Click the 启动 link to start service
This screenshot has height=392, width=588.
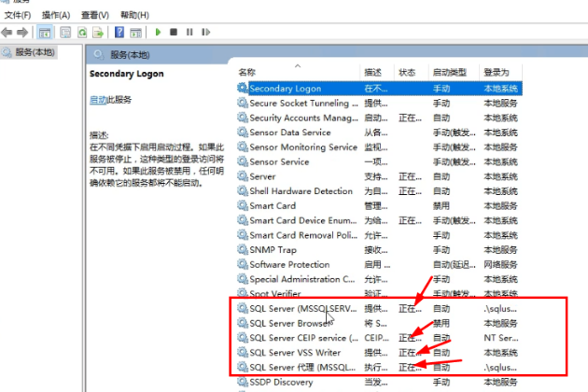[x=97, y=99]
